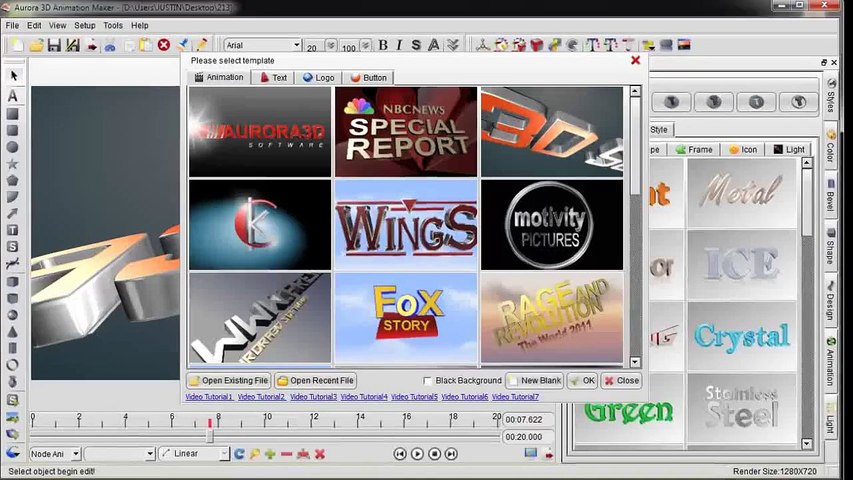Click the green add keyframe icon
This screenshot has height=480, width=853.
tap(270, 454)
